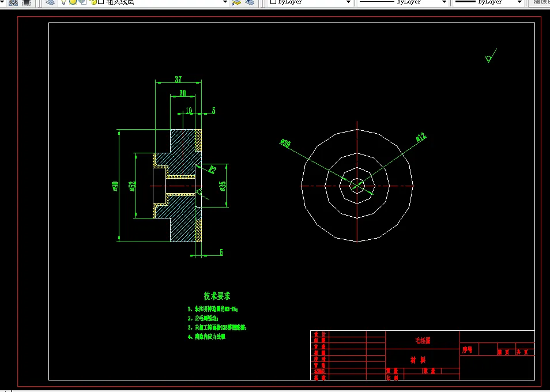Select the lower 5 dimension below the section

click(x=221, y=252)
